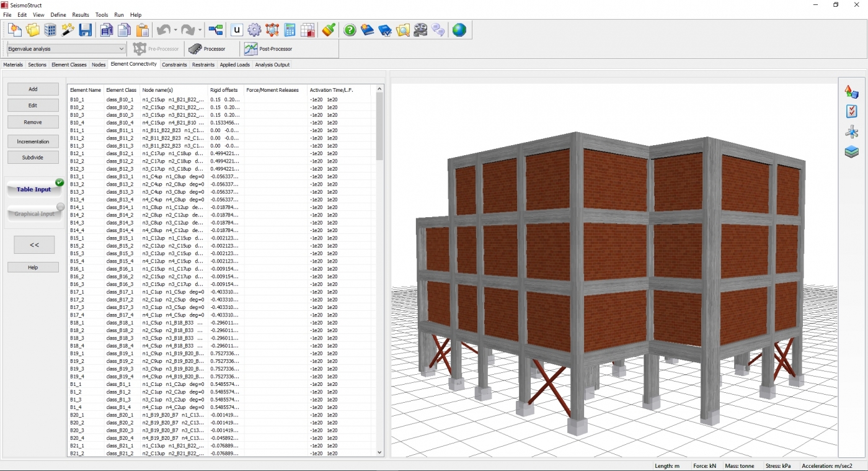Open the Define menu
The image size is (868, 471).
click(58, 15)
